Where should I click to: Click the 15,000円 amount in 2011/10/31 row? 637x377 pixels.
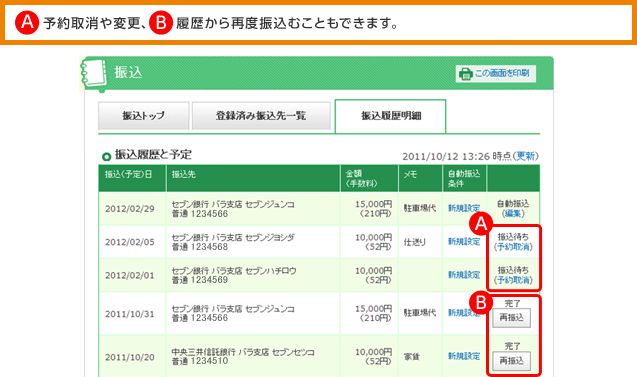coord(374,309)
